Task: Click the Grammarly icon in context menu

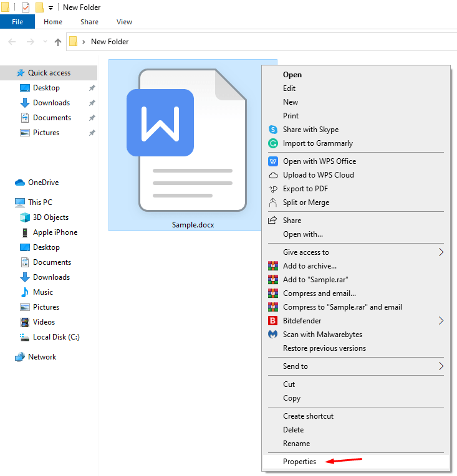Action: [x=273, y=143]
